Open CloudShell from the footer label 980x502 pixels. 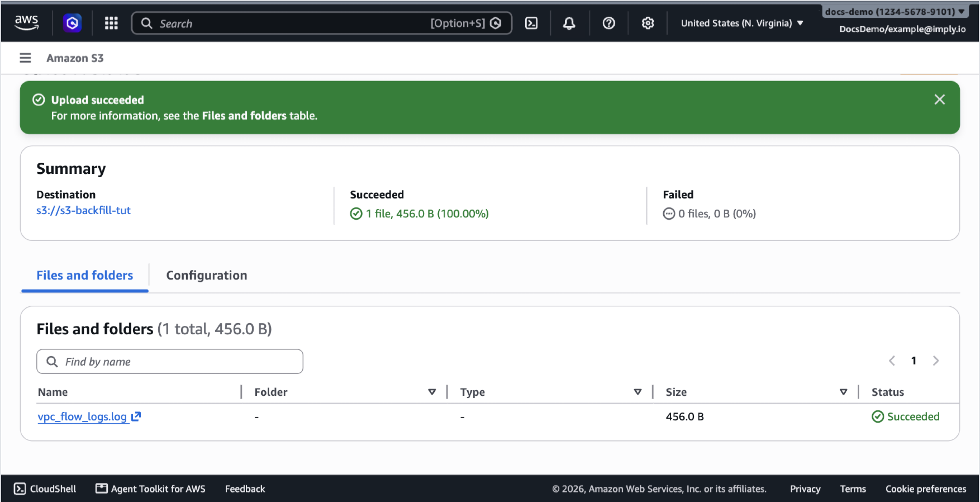(x=53, y=489)
